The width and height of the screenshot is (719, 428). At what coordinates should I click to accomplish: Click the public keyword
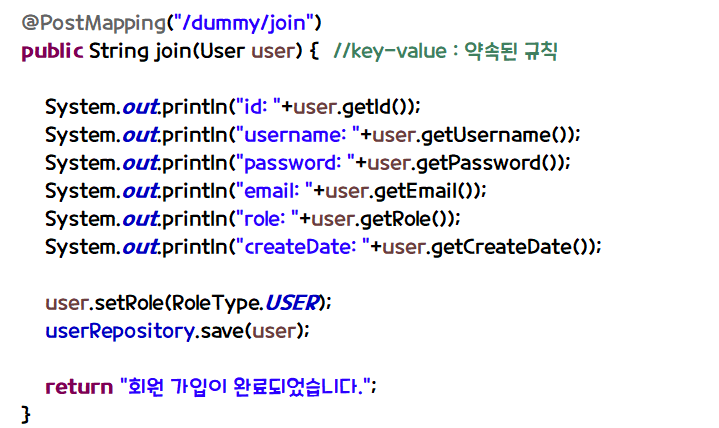[52, 51]
